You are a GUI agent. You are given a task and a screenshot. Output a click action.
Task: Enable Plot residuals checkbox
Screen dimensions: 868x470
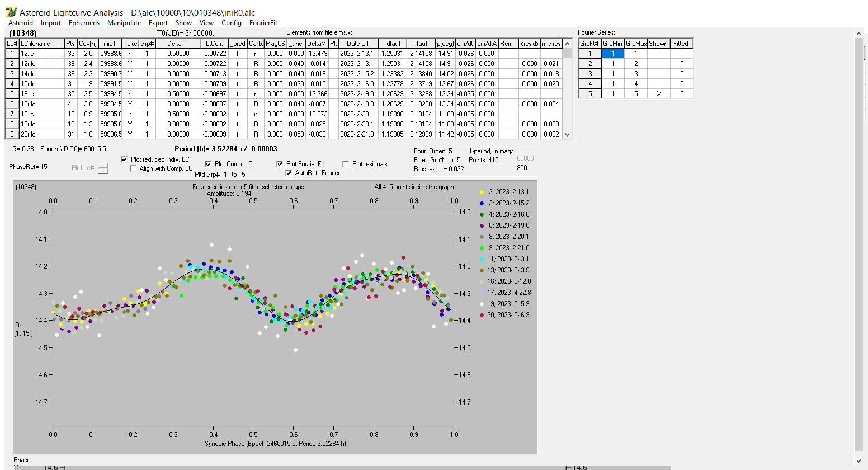[x=346, y=164]
